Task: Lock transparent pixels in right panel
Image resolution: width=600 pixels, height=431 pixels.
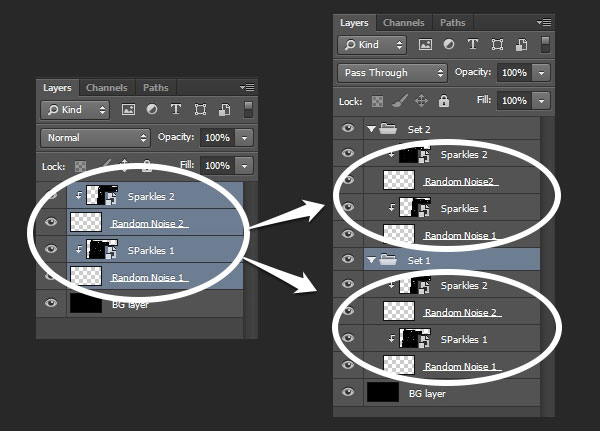Action: point(377,101)
